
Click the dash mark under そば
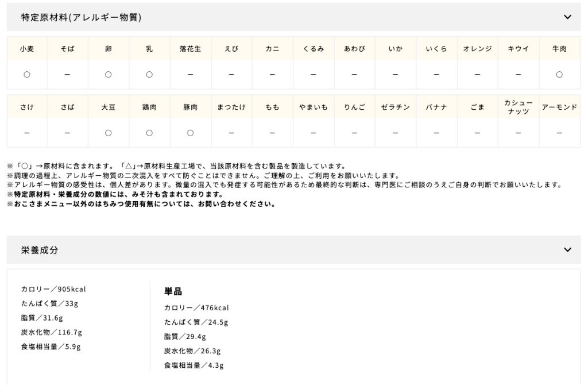67,74
